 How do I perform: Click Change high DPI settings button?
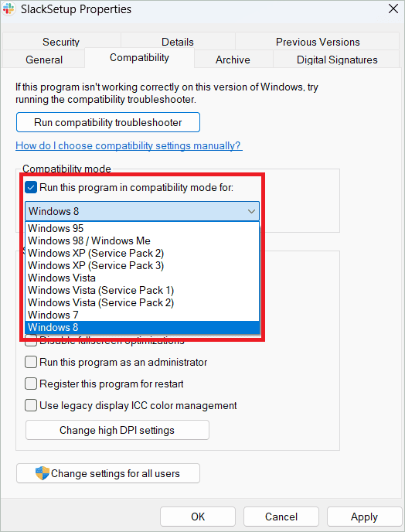[x=117, y=430]
